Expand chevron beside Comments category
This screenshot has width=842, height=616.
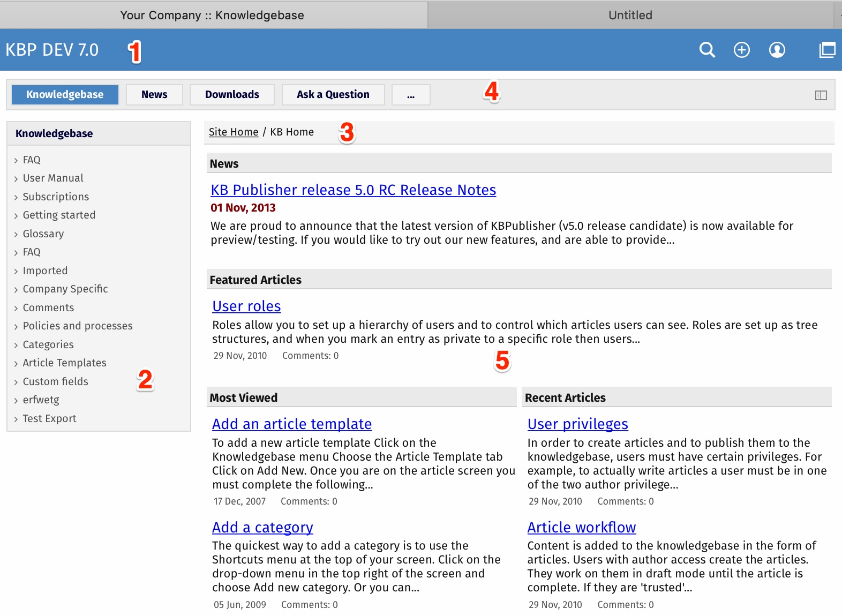[x=16, y=308]
